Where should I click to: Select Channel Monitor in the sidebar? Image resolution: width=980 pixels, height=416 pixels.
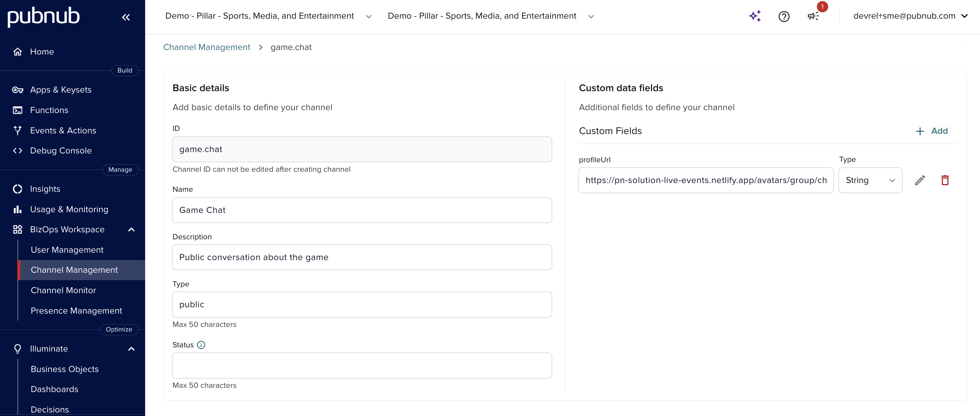[x=63, y=290]
